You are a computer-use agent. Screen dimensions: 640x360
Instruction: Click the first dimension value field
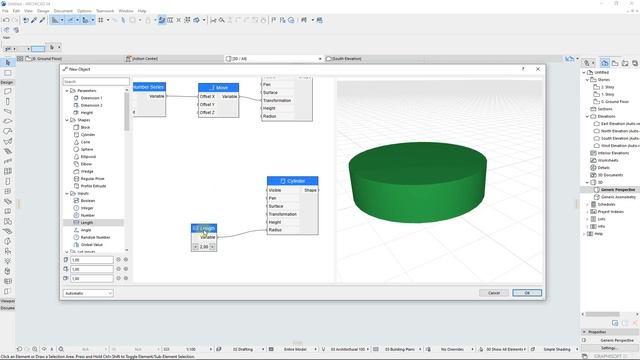click(x=91, y=260)
